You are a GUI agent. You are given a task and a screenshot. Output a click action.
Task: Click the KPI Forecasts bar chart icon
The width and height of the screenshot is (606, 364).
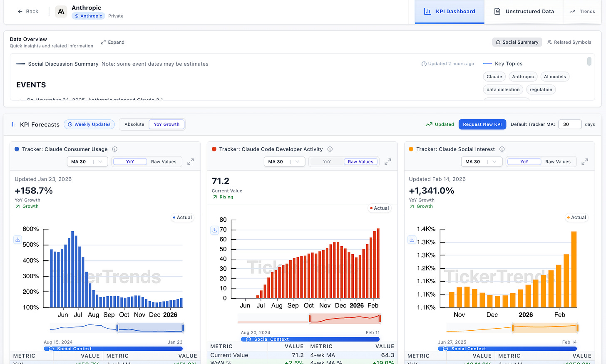(12, 124)
